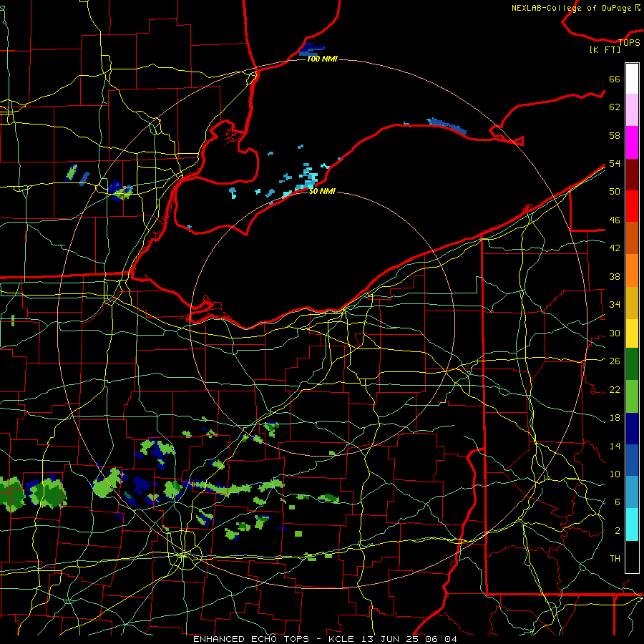Click the '50' legend value
The height and width of the screenshot is (644, 644).
point(615,191)
